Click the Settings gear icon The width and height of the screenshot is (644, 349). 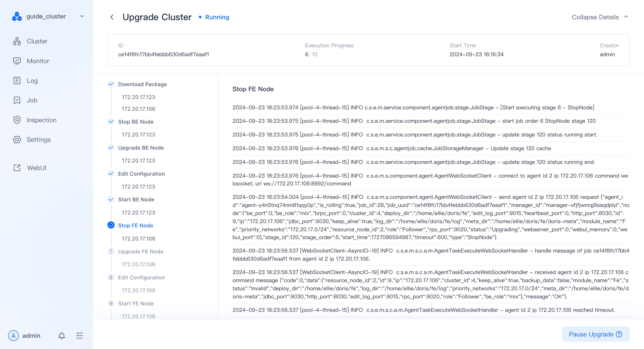pyautogui.click(x=17, y=140)
